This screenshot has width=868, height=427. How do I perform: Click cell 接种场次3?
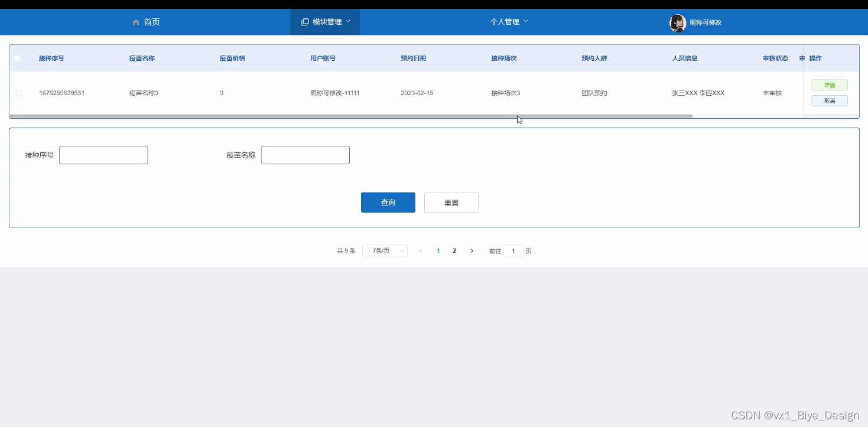click(x=506, y=93)
